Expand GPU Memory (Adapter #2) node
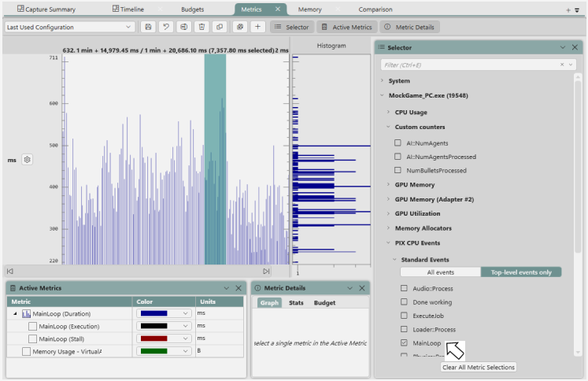 389,199
